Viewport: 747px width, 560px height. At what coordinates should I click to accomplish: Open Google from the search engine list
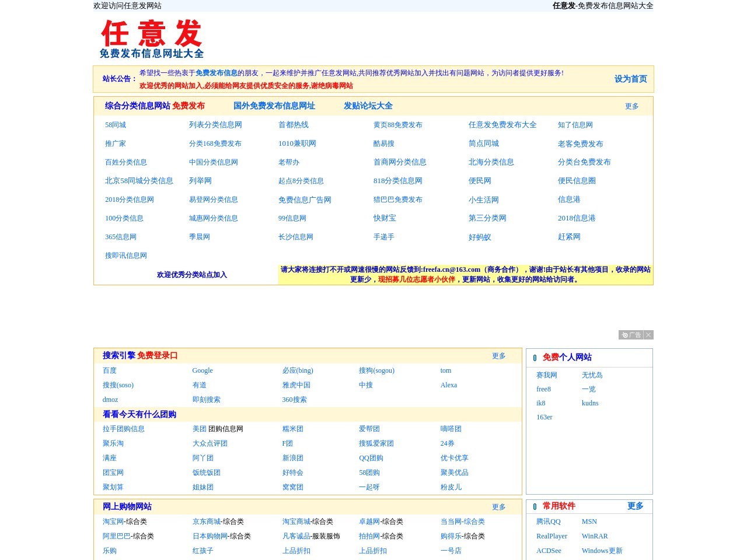point(203,370)
